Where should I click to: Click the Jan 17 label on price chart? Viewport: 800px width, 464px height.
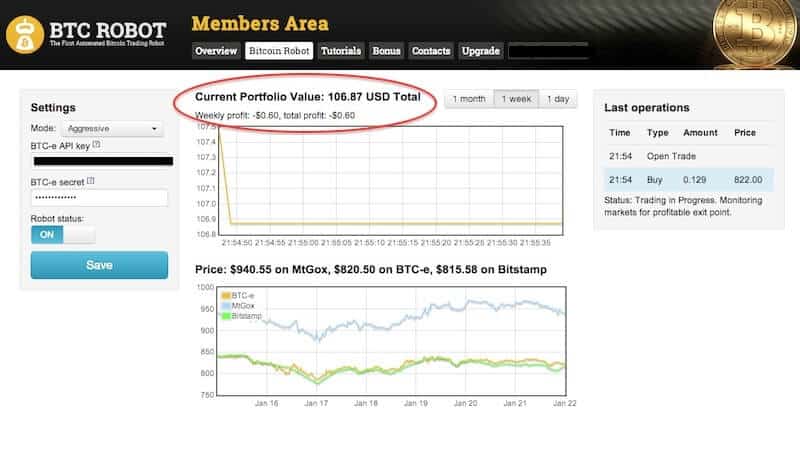(316, 403)
